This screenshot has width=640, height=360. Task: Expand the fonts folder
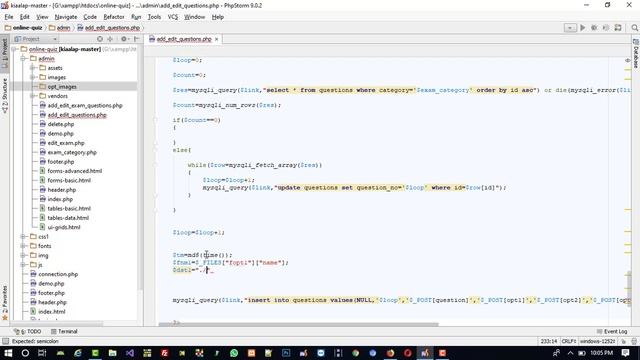coord(24,246)
